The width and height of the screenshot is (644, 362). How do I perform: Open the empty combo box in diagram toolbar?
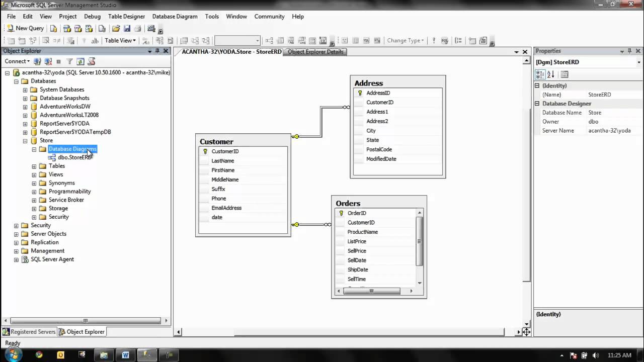tap(237, 41)
